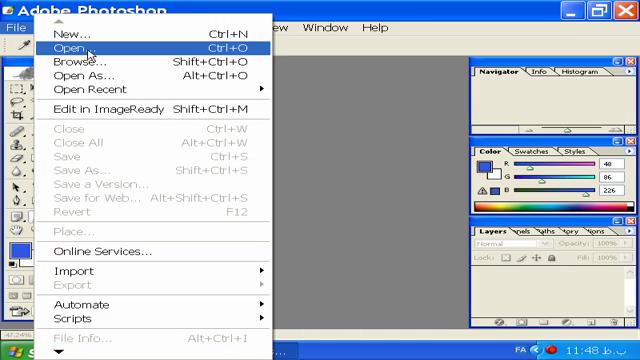Viewport: 640px width, 360px height.
Task: Open the Layers panel flyout menu
Action: tap(629, 231)
